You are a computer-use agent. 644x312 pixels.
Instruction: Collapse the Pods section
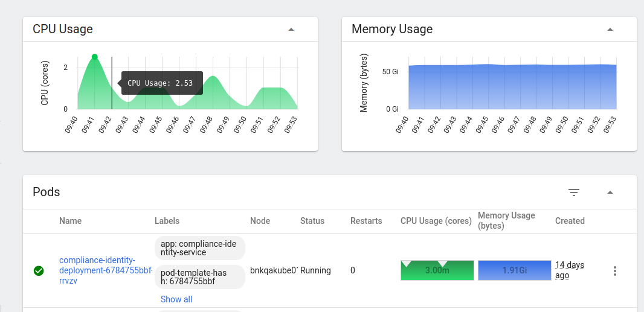click(610, 192)
